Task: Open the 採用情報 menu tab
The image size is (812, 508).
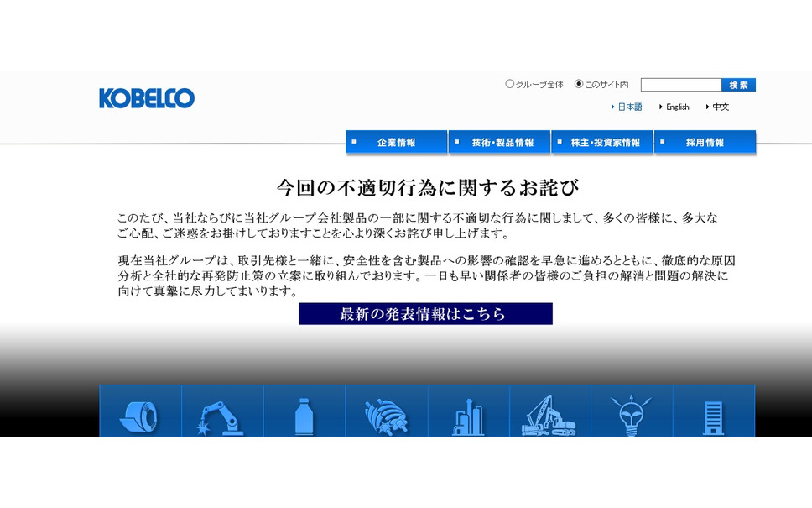Action: [x=705, y=143]
